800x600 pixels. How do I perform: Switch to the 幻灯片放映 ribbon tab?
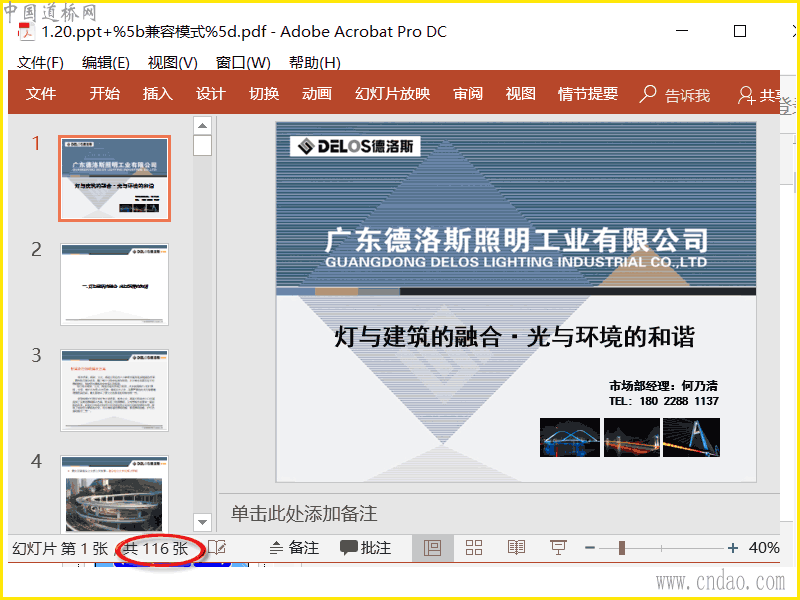[392, 94]
